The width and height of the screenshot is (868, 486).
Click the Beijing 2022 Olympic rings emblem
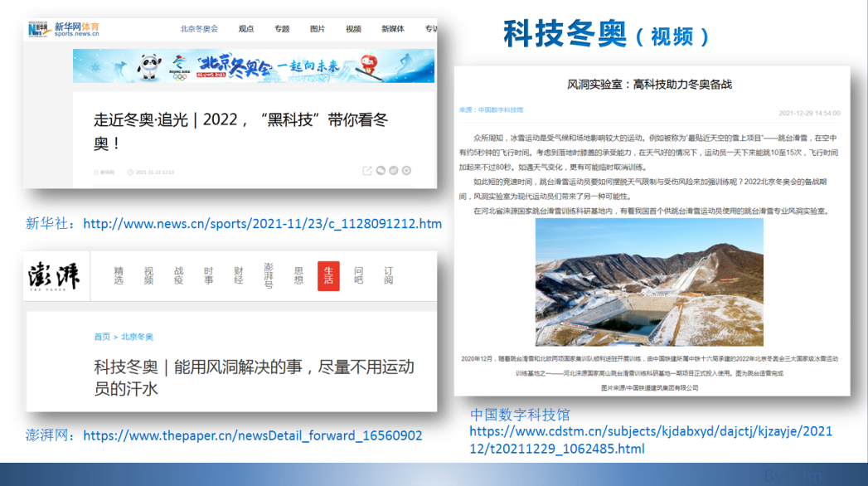179,67
